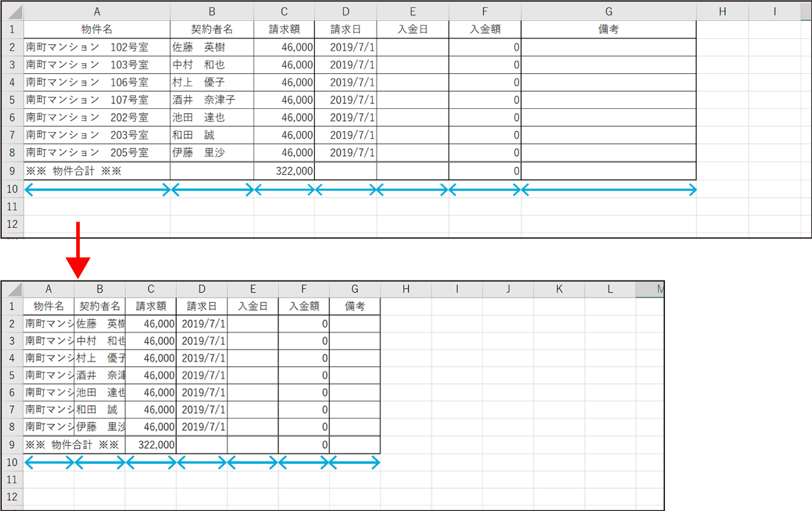Select column A header in lower sheet
This screenshot has height=511, width=812.
(x=49, y=289)
